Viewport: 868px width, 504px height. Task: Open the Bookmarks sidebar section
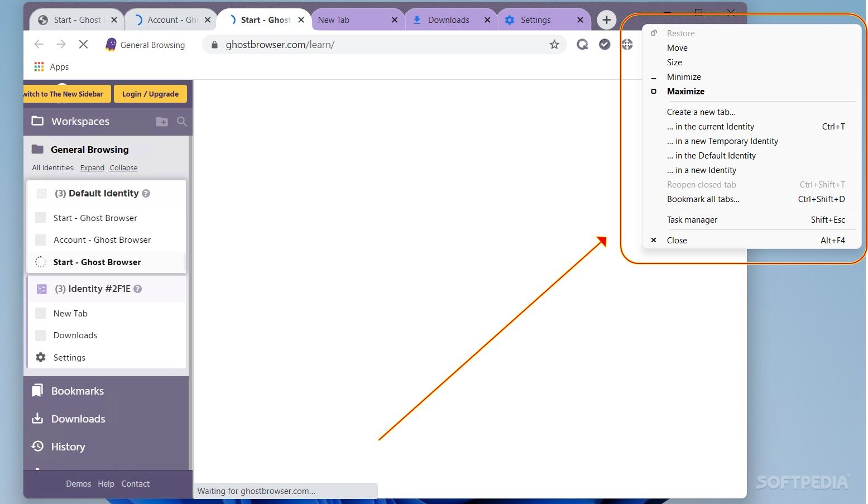[x=106, y=391]
